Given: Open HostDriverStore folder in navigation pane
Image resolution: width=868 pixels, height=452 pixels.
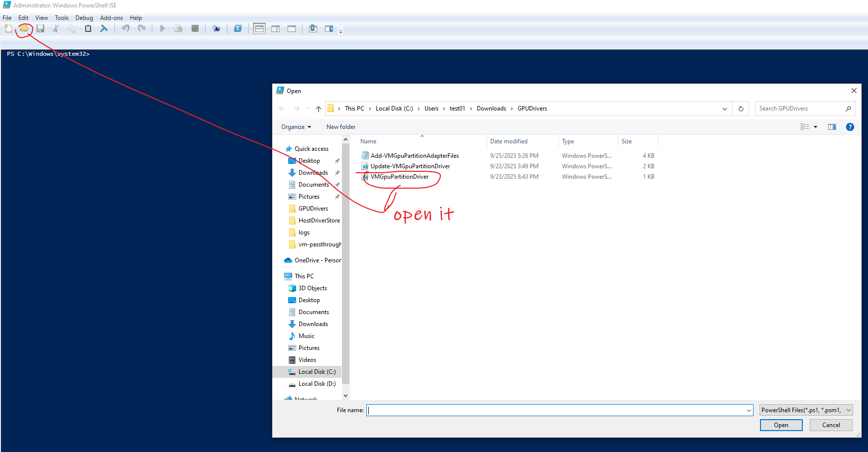Looking at the screenshot, I should tap(319, 221).
